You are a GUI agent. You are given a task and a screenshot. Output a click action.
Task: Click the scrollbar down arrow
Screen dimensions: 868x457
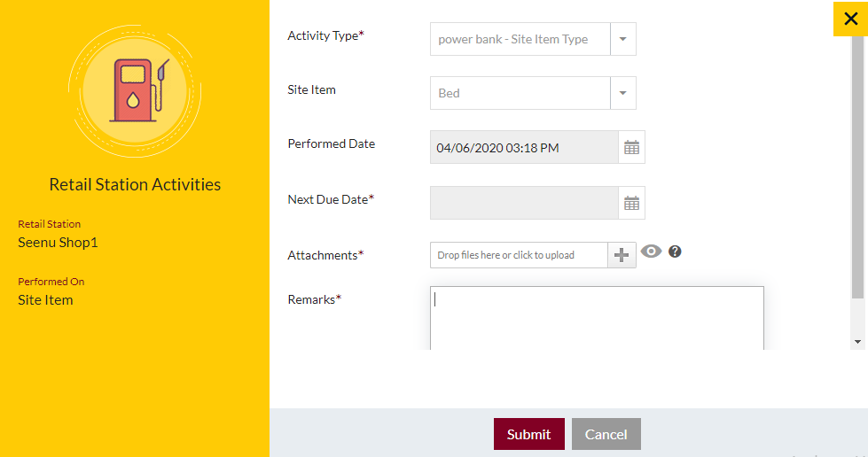tap(857, 342)
